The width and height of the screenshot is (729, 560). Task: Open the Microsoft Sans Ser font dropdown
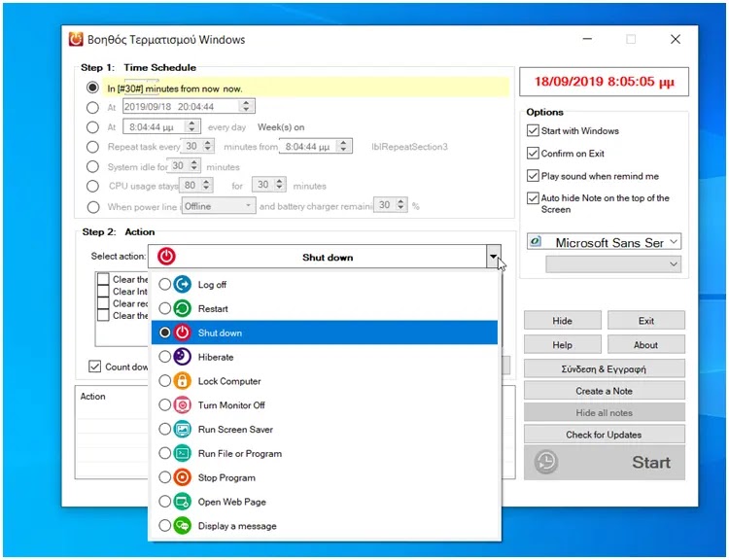click(674, 242)
